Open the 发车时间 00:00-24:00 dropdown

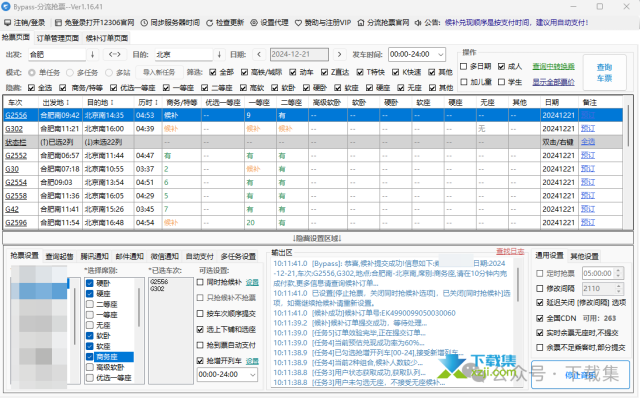click(441, 54)
